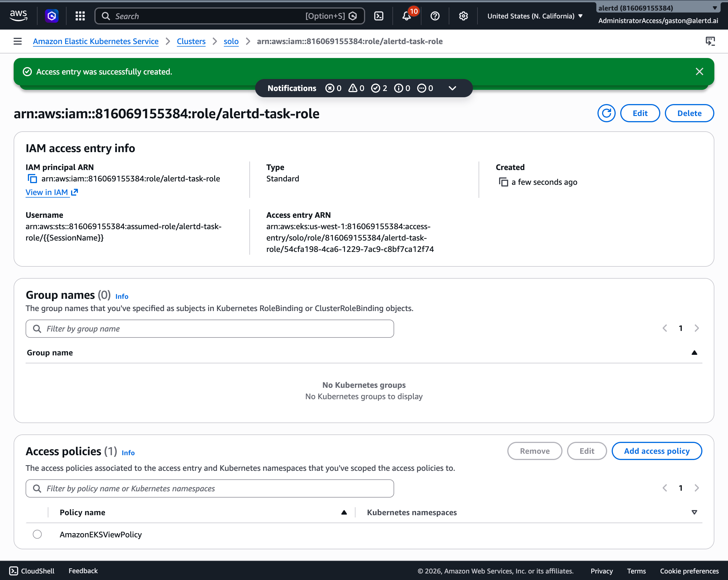728x580 pixels.
Task: Refresh the access entry details
Action: [606, 113]
